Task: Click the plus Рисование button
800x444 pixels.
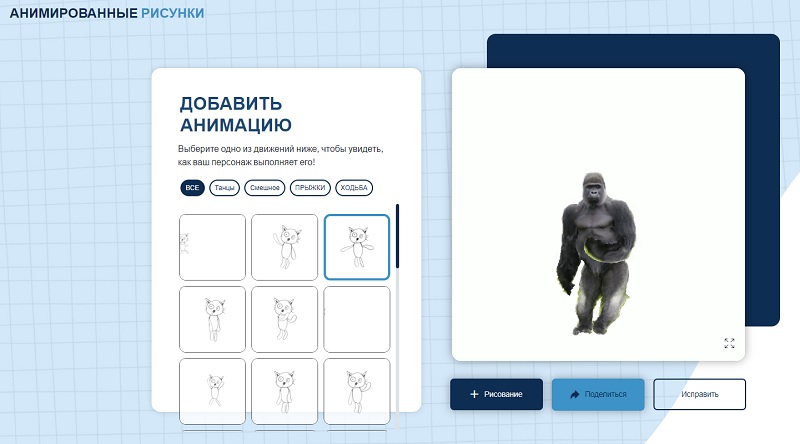Action: (496, 394)
